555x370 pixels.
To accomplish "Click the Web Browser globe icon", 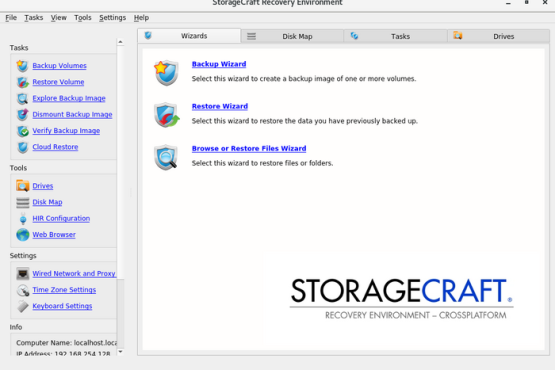I will coord(22,235).
